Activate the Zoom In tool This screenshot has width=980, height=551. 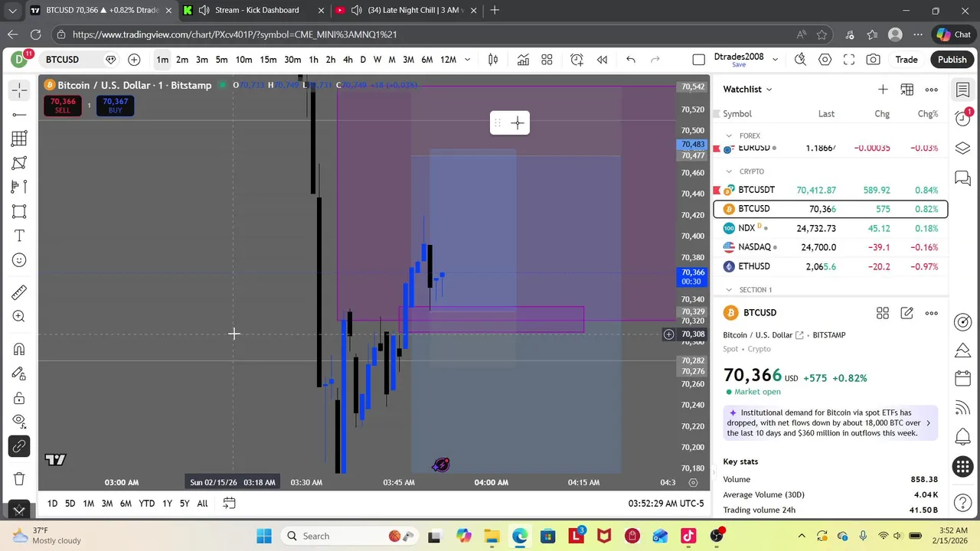coord(19,317)
